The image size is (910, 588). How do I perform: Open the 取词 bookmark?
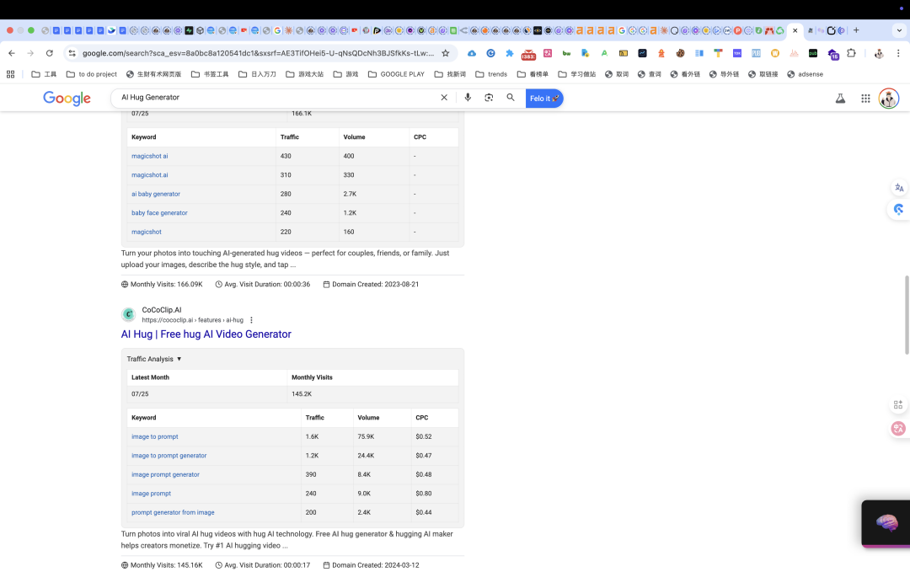pos(616,74)
